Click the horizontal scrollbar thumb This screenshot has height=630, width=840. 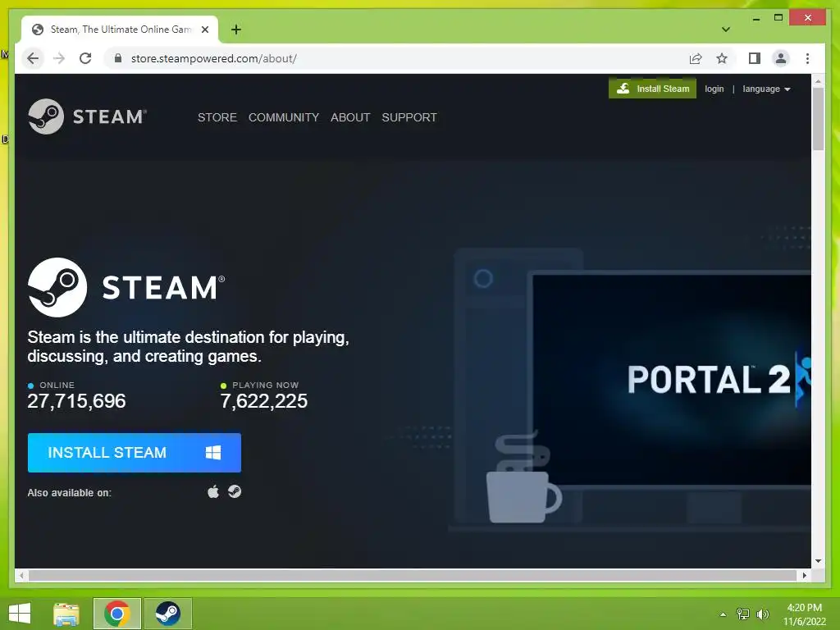click(413, 575)
